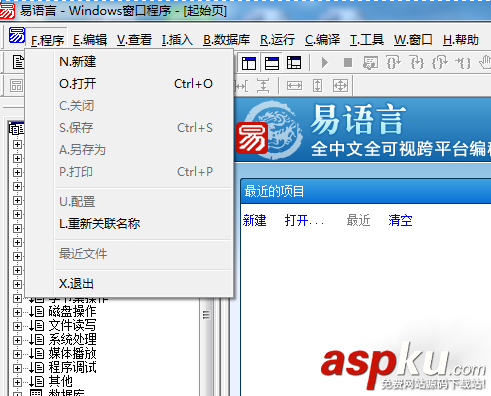Open the T.工具 menu

(367, 40)
